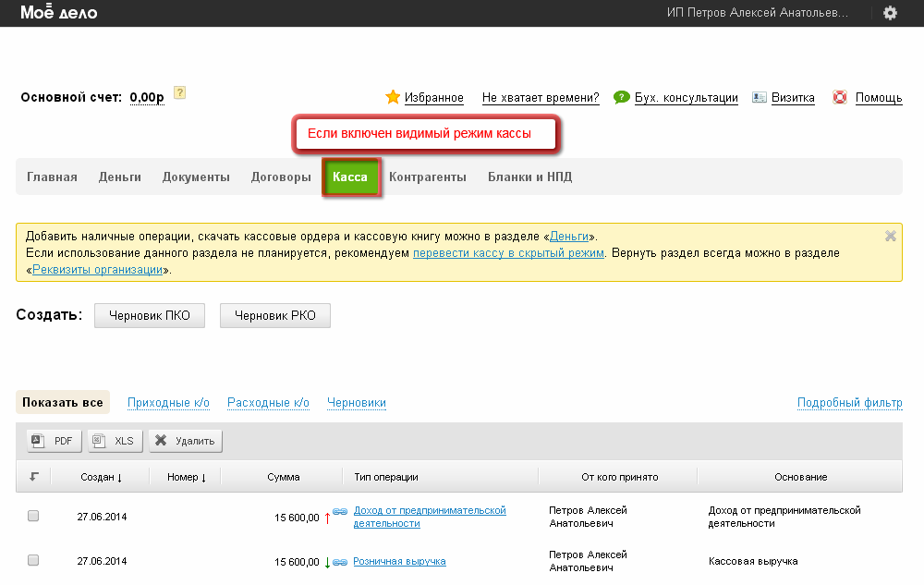Click the green speech bubble consultation icon
Screen dimensions: 924x585
point(622,97)
